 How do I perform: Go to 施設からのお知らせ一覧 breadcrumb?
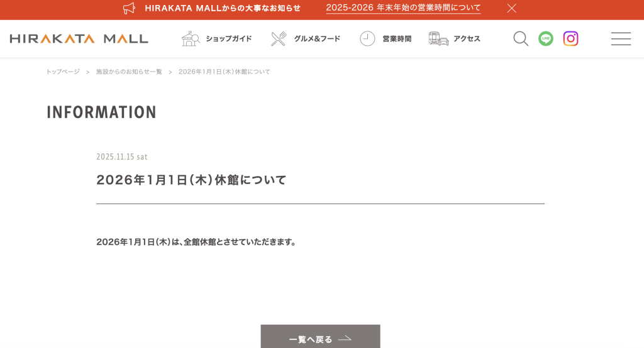coord(129,72)
